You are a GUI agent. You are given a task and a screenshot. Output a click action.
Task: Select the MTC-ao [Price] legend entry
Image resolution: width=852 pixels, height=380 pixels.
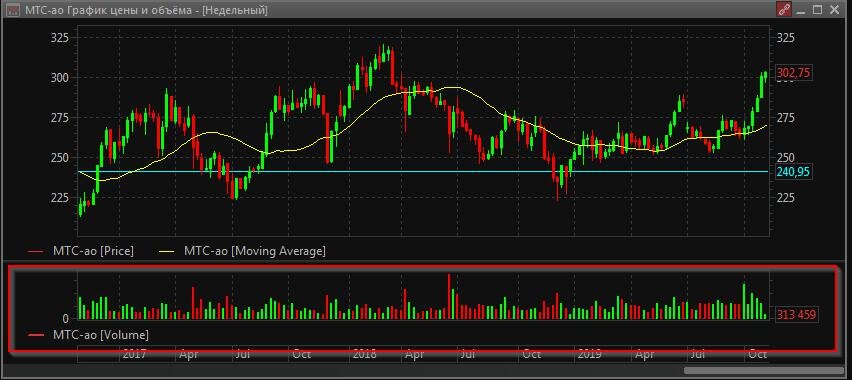(x=81, y=251)
